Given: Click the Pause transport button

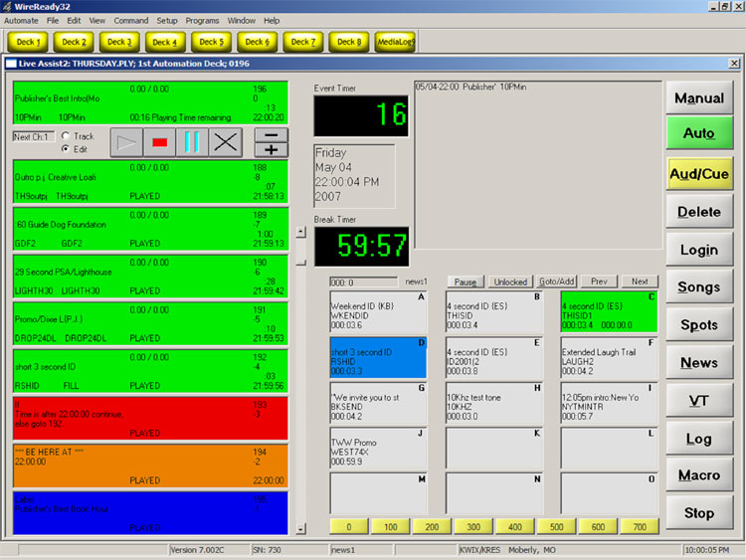Looking at the screenshot, I should 192,143.
